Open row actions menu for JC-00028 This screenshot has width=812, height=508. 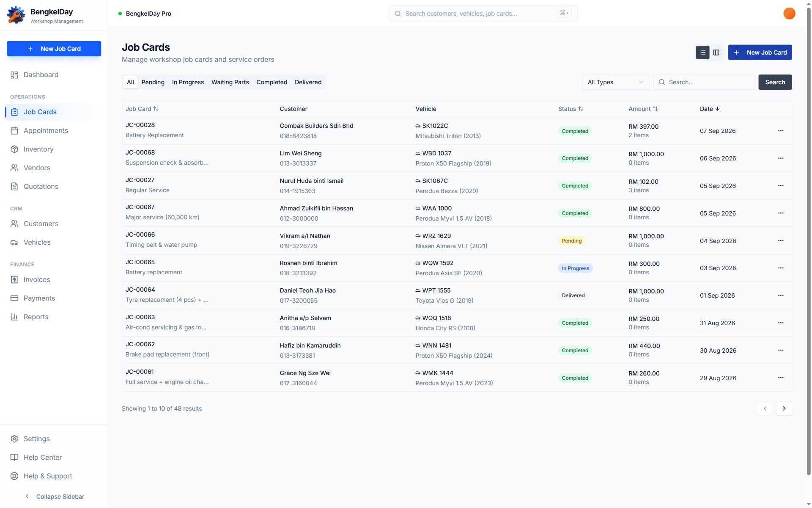point(781,131)
